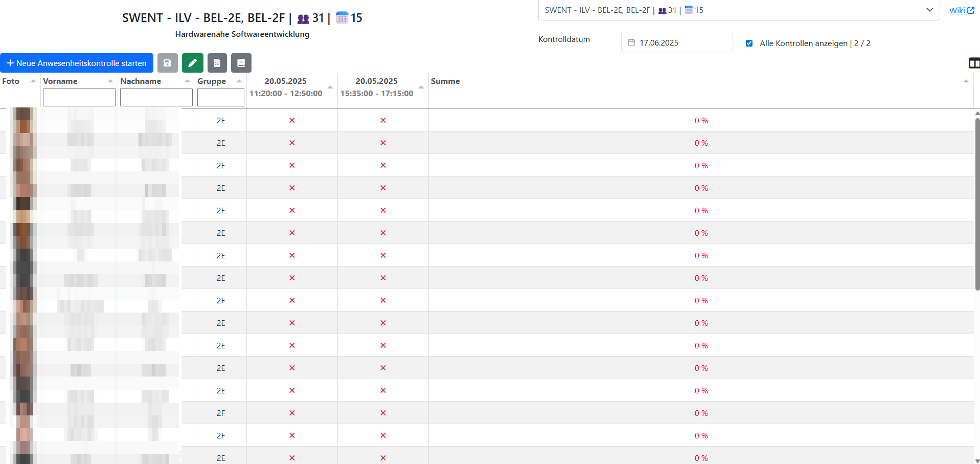980x464 pixels.
Task: Open column chooser icon at table's right
Action: tap(974, 63)
